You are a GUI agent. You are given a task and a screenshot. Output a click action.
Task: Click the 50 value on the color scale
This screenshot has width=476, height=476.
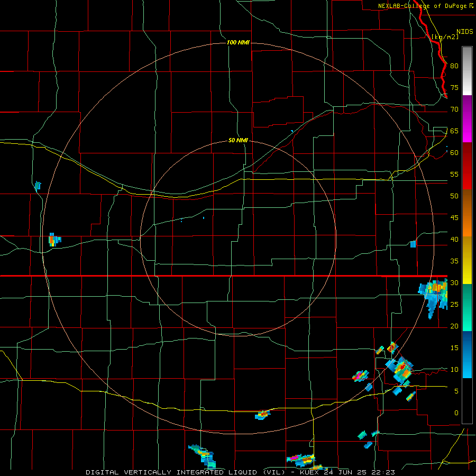point(454,196)
